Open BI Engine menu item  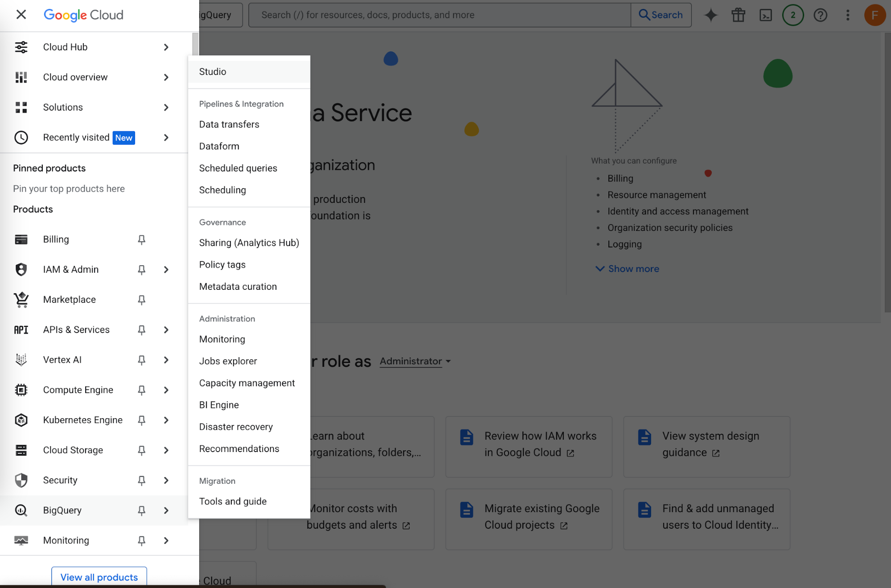tap(249, 405)
